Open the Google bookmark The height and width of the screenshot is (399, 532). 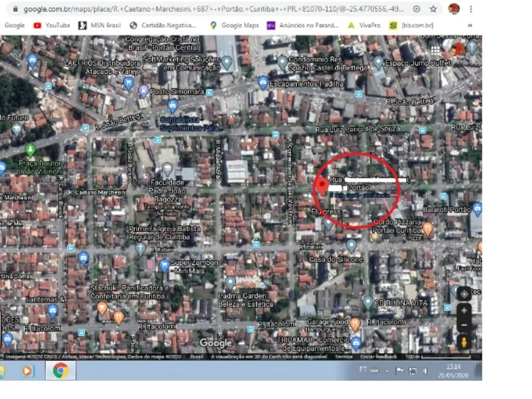pyautogui.click(x=14, y=26)
